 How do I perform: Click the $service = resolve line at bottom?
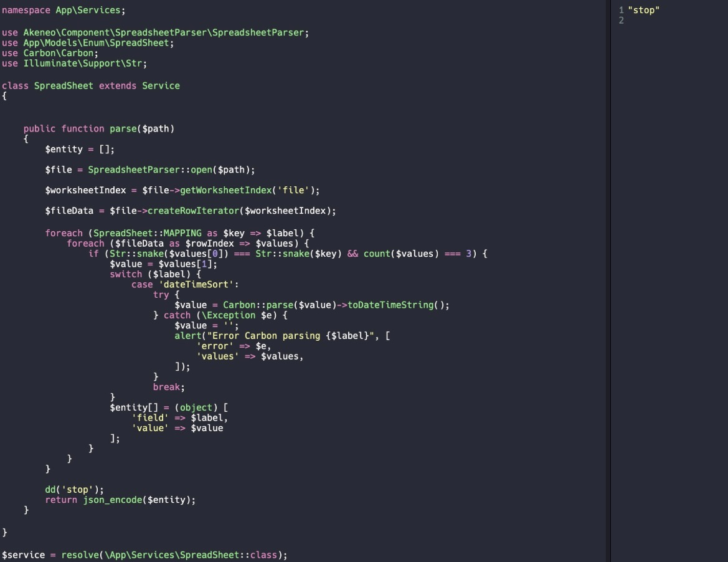(144, 555)
